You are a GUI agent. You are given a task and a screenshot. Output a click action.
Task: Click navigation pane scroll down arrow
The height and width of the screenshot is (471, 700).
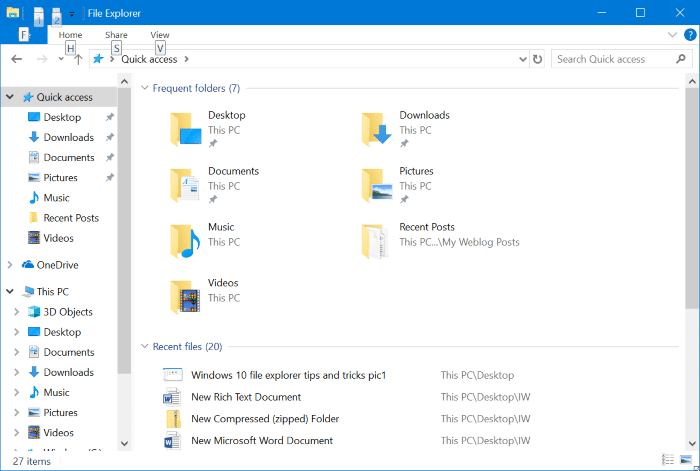pos(125,443)
